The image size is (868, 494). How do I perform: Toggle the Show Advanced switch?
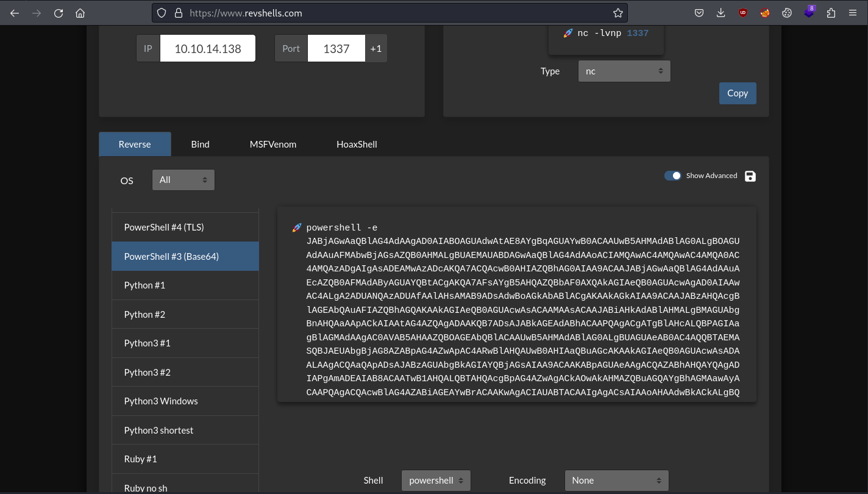click(x=673, y=176)
